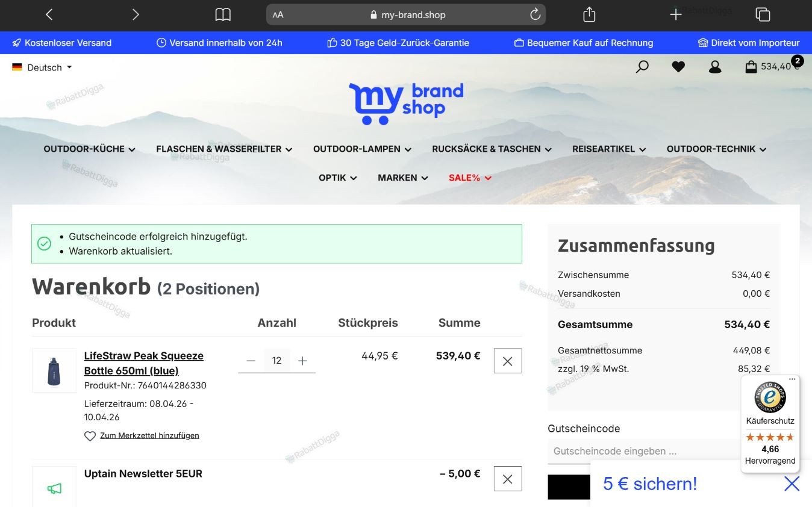Screen dimensions: 812x507
Task: Reload the page with the refresh icon
Action: click(535, 14)
